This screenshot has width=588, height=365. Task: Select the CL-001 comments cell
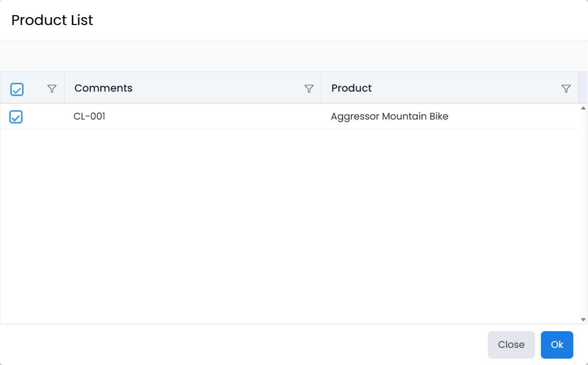click(x=90, y=117)
